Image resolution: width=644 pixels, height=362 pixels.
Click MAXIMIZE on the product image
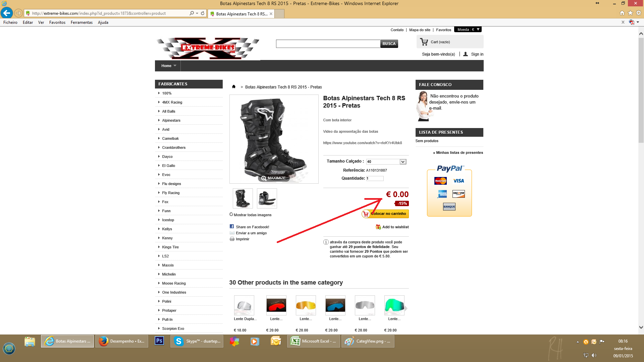tap(274, 178)
